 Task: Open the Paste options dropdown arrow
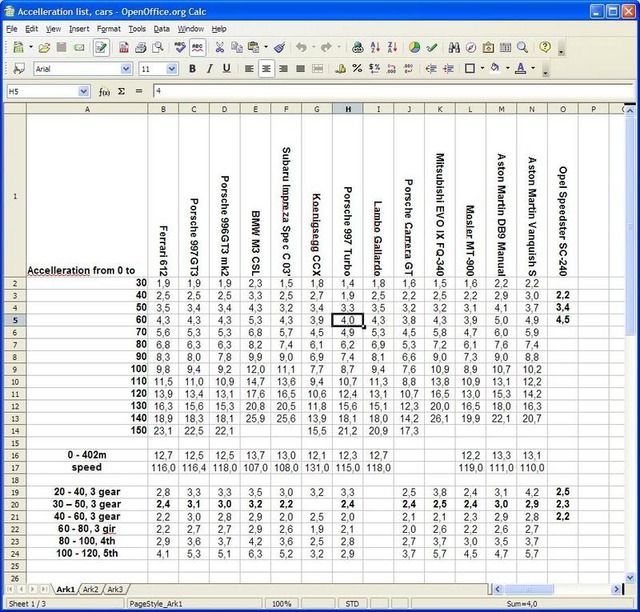(266, 48)
